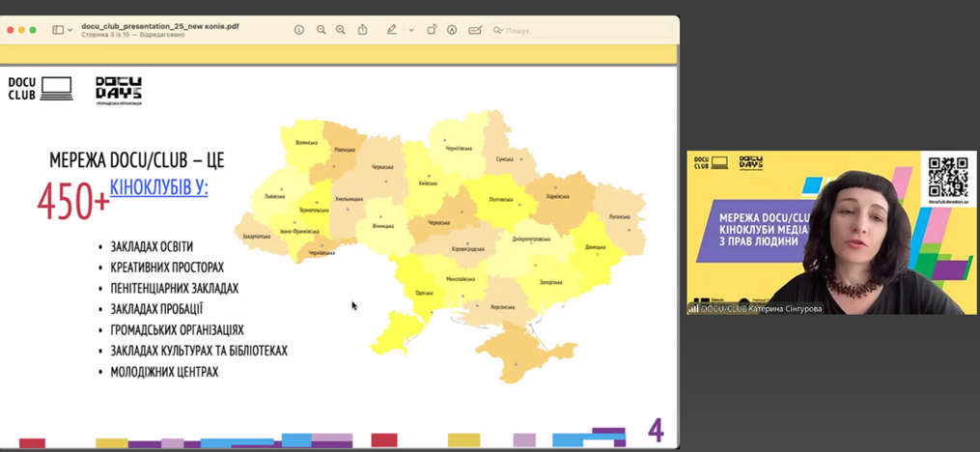Click the Пошук search field
The width and height of the screenshot is (980, 452).
582,30
